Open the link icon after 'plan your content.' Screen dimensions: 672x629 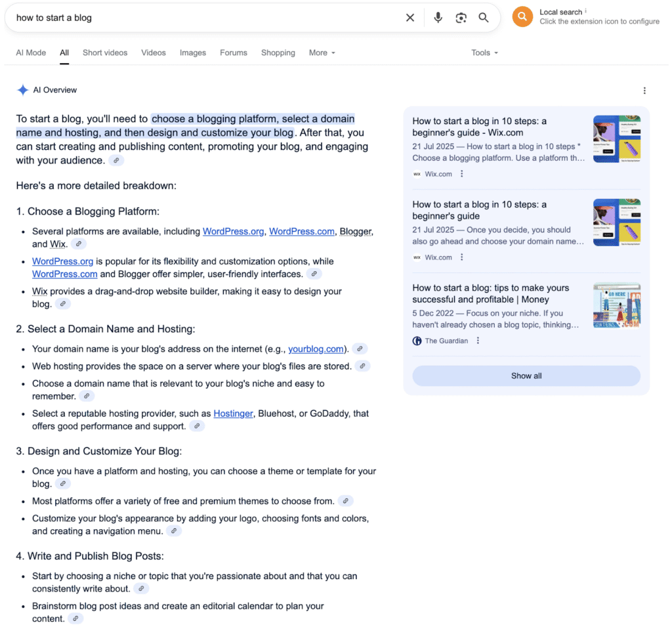[75, 618]
